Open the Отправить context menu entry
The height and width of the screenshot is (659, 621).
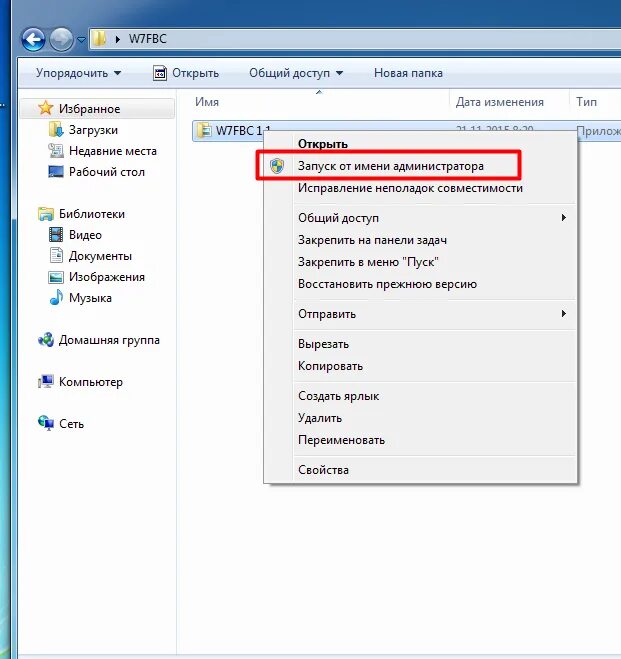(x=327, y=314)
